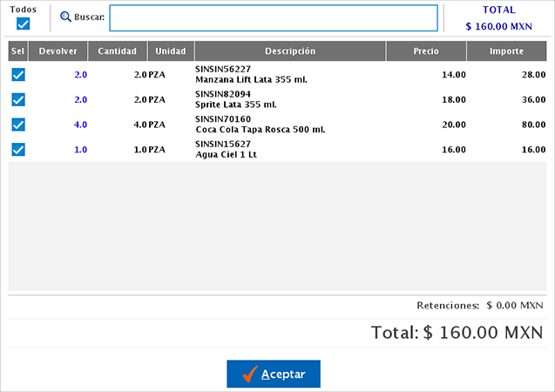Click the Precio column header
This screenshot has height=392, width=555.
[426, 51]
